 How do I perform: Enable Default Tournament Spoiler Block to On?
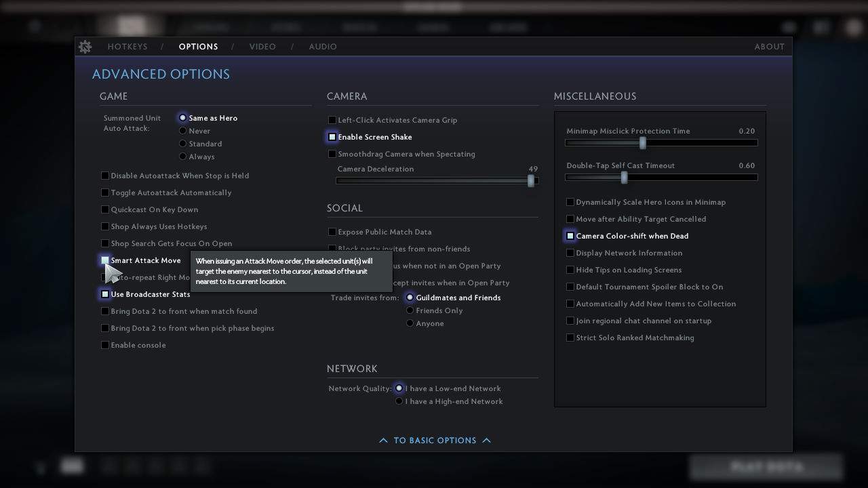point(570,287)
